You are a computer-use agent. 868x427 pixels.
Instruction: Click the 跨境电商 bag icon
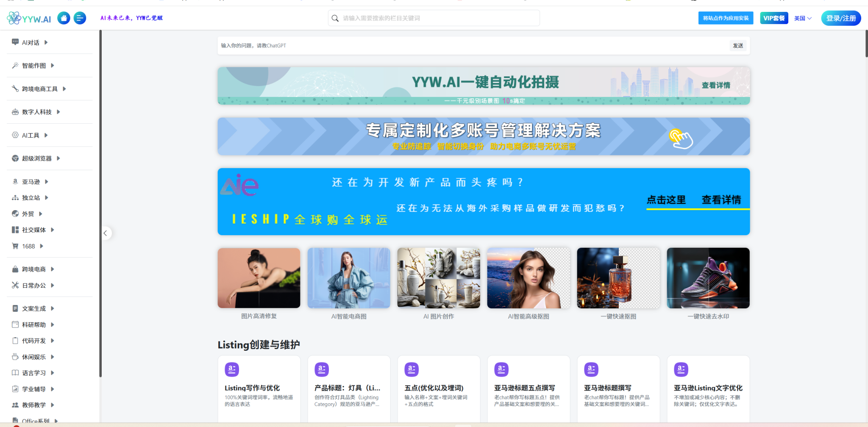tap(15, 269)
